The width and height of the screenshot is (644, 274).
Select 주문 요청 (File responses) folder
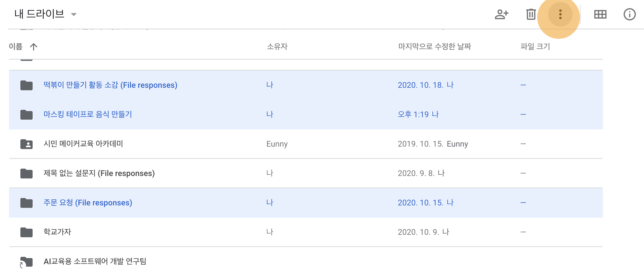point(88,203)
